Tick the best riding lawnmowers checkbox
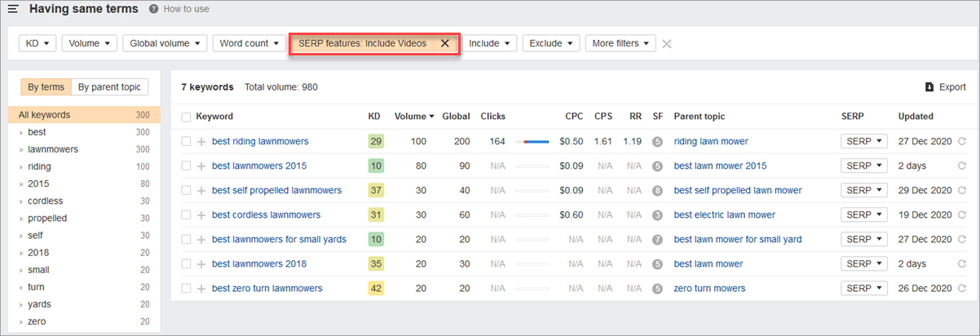This screenshot has height=336, width=980. (x=187, y=142)
